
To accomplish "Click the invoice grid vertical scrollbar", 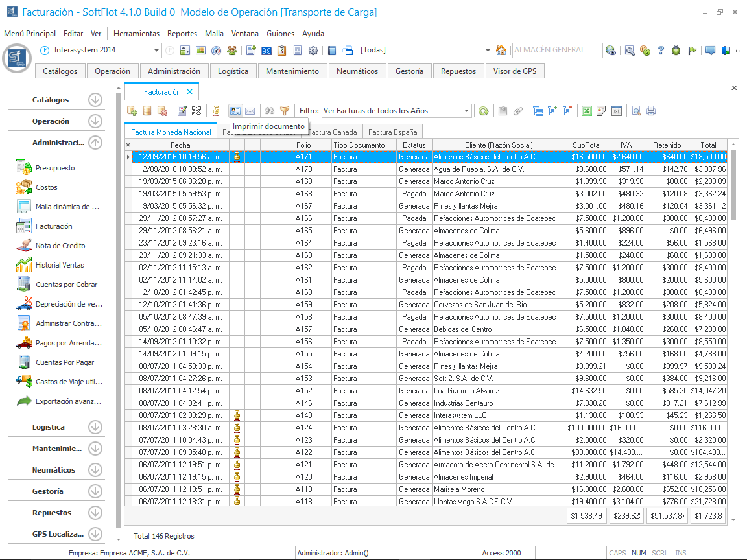I will [x=733, y=324].
